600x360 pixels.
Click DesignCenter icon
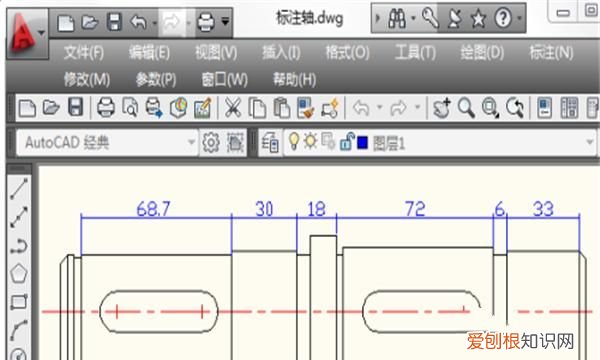pos(569,108)
